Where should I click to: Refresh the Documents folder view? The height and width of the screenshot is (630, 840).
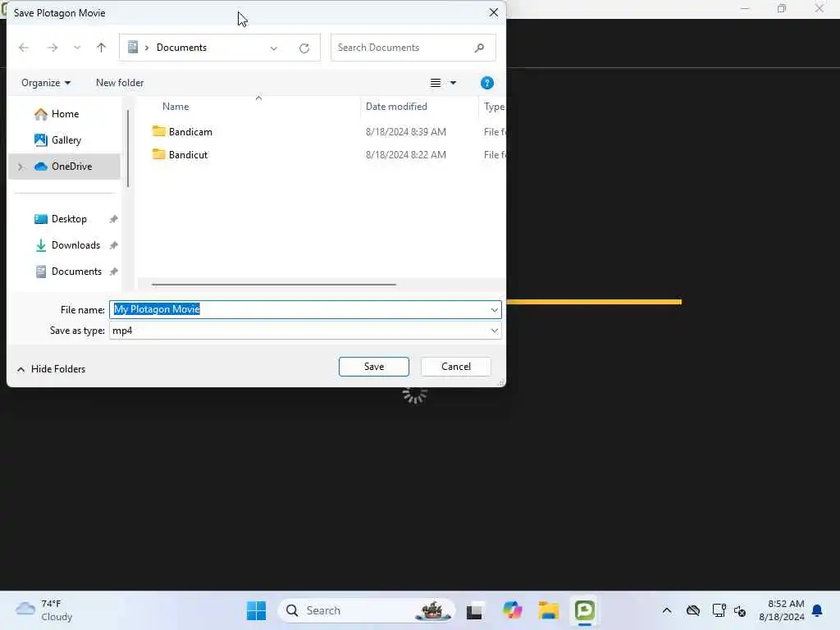click(304, 48)
